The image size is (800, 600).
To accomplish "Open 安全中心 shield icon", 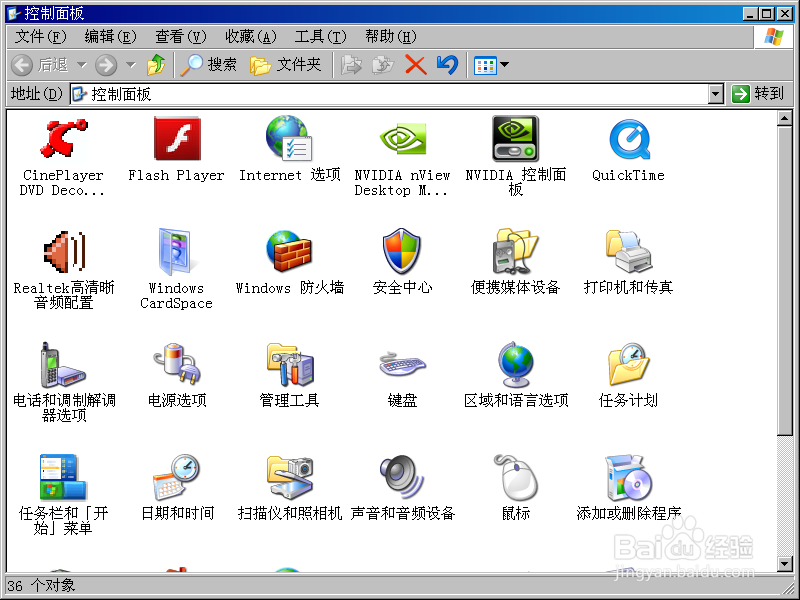I will pyautogui.click(x=402, y=252).
